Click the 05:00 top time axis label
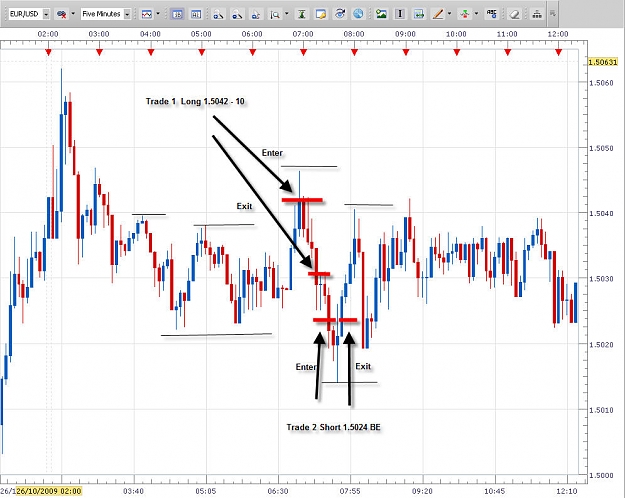Viewport: 625px width, 498px height. click(201, 34)
